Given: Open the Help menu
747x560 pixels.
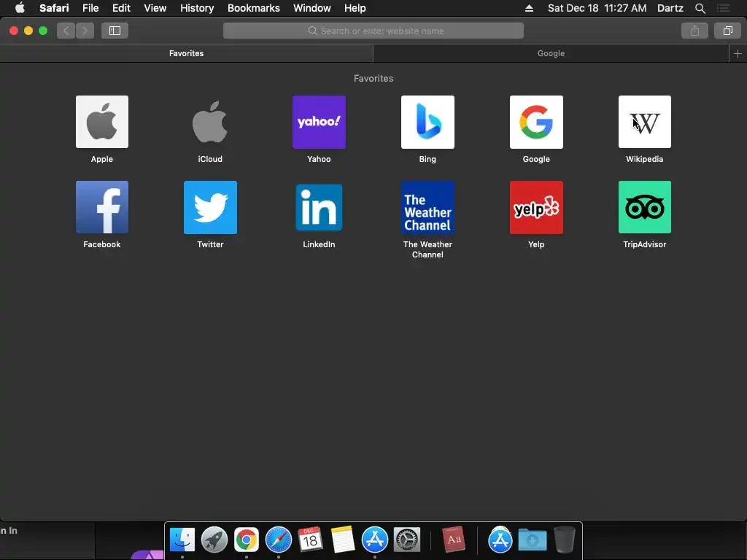Looking at the screenshot, I should click(355, 8).
